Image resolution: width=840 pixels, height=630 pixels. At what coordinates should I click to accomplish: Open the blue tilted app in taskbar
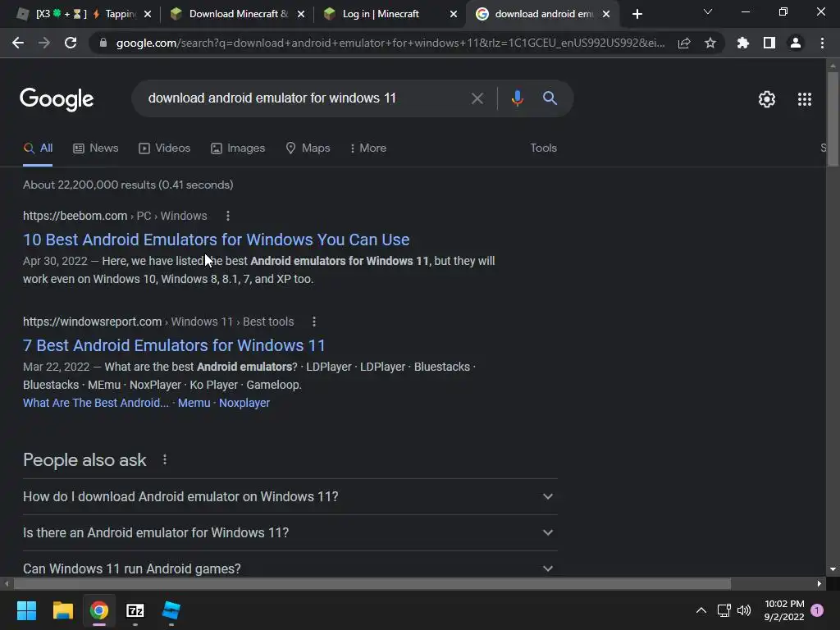(x=171, y=610)
